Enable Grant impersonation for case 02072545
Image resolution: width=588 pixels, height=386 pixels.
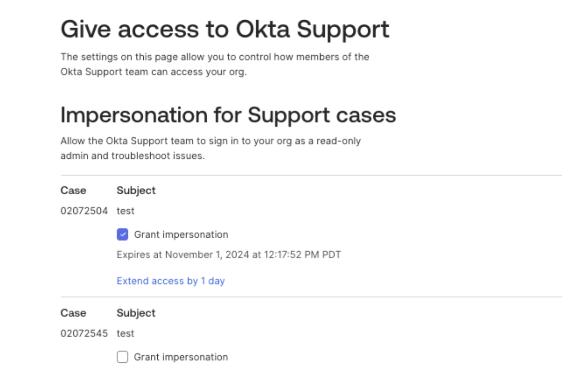click(x=122, y=357)
